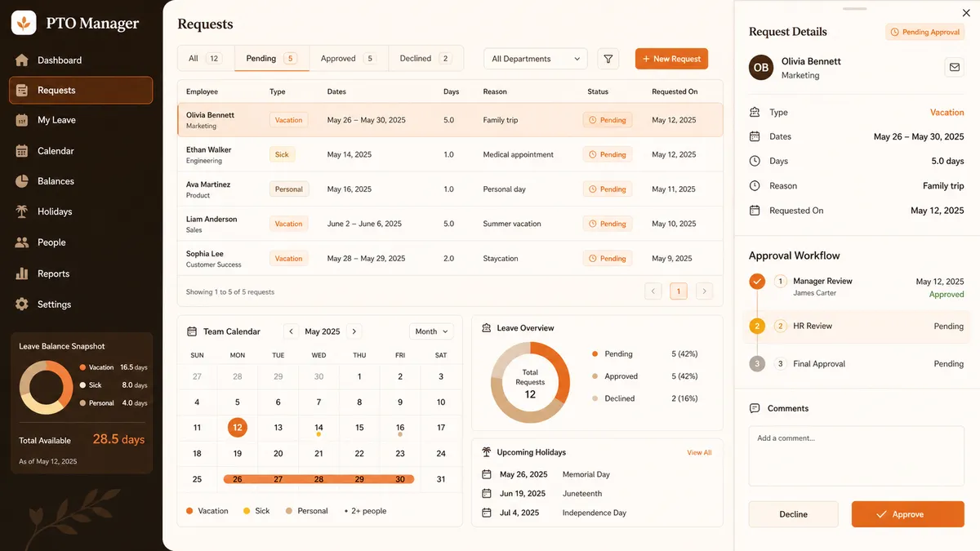Image resolution: width=980 pixels, height=551 pixels.
Task: Click the Pending Approval status badge
Action: 925,32
